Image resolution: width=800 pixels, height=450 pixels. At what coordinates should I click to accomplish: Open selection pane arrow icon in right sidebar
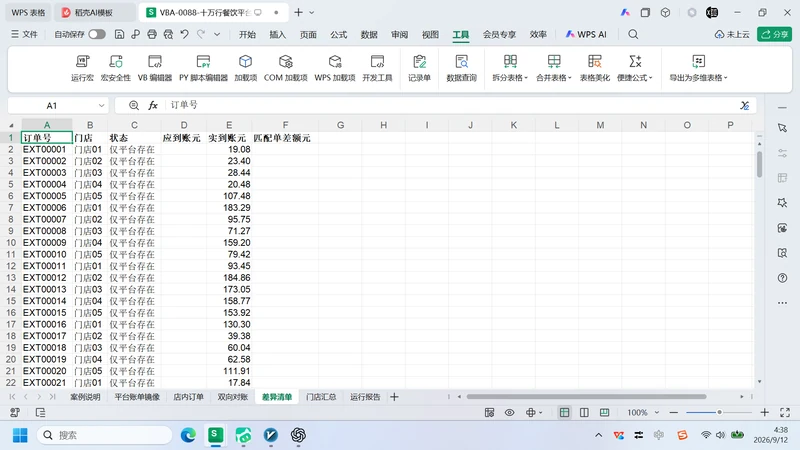782,128
